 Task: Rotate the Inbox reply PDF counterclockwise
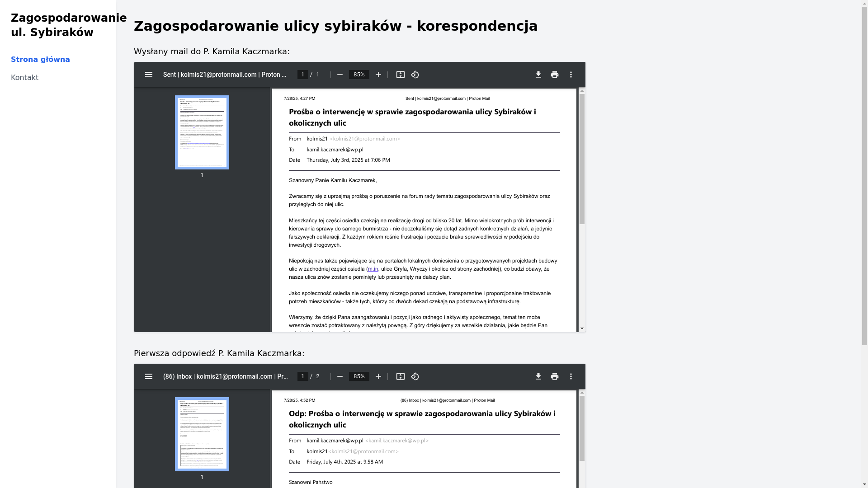pyautogui.click(x=415, y=376)
